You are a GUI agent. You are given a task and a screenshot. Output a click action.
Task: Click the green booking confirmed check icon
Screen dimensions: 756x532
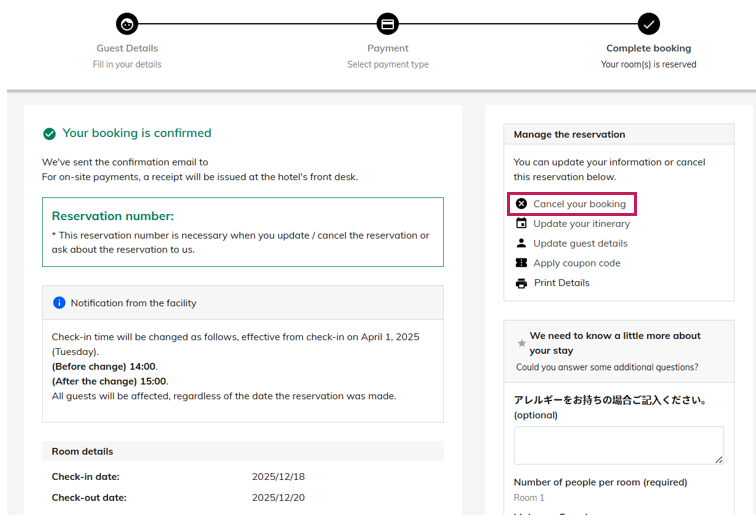pos(49,133)
